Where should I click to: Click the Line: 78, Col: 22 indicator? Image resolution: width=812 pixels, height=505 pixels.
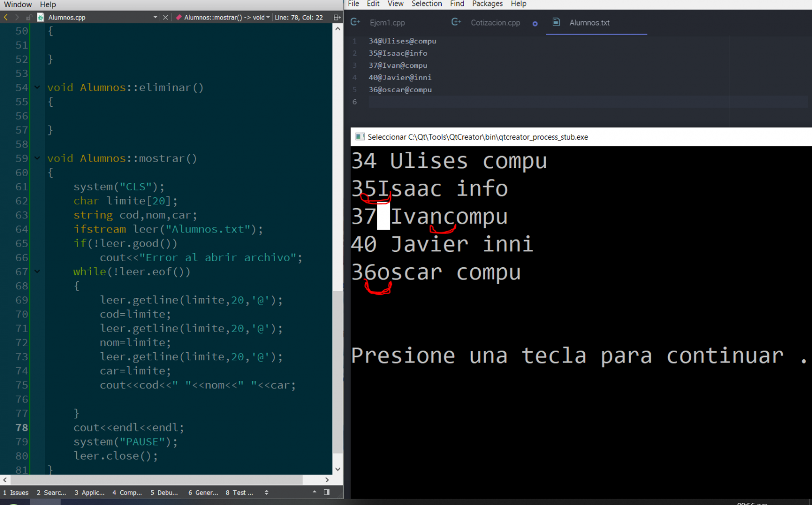299,17
